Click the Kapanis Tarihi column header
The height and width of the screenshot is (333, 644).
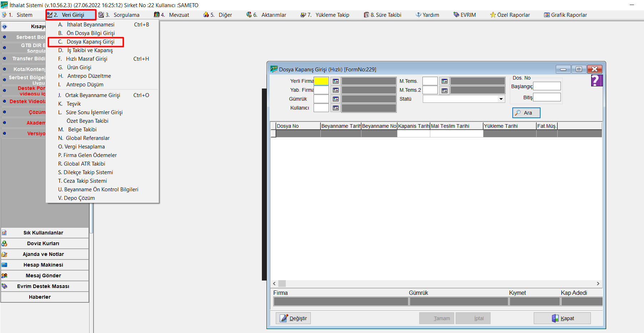tap(414, 126)
